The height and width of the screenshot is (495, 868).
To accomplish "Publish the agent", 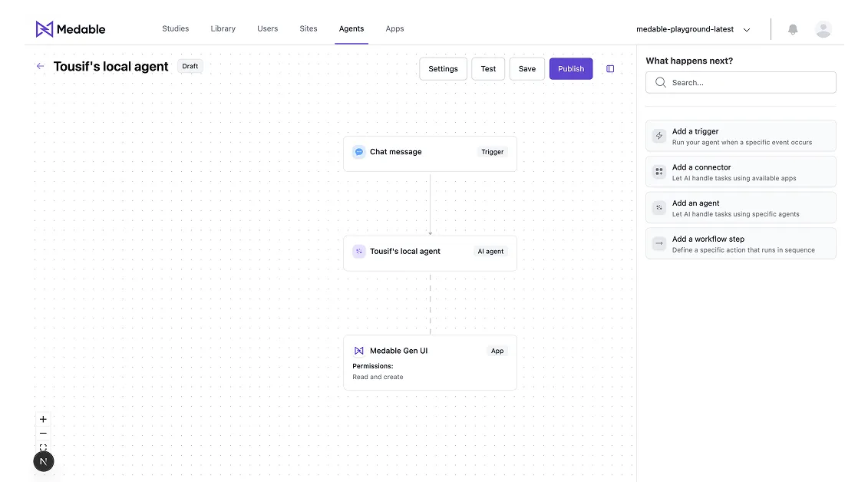I will [x=571, y=68].
